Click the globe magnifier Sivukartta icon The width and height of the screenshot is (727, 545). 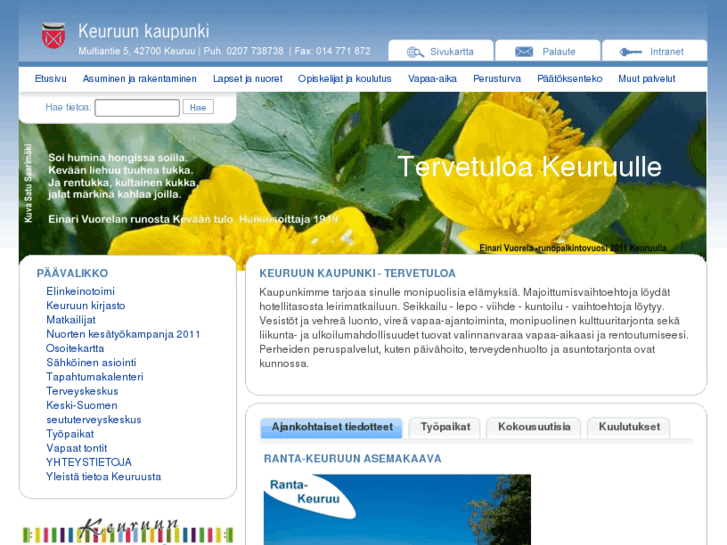415,52
